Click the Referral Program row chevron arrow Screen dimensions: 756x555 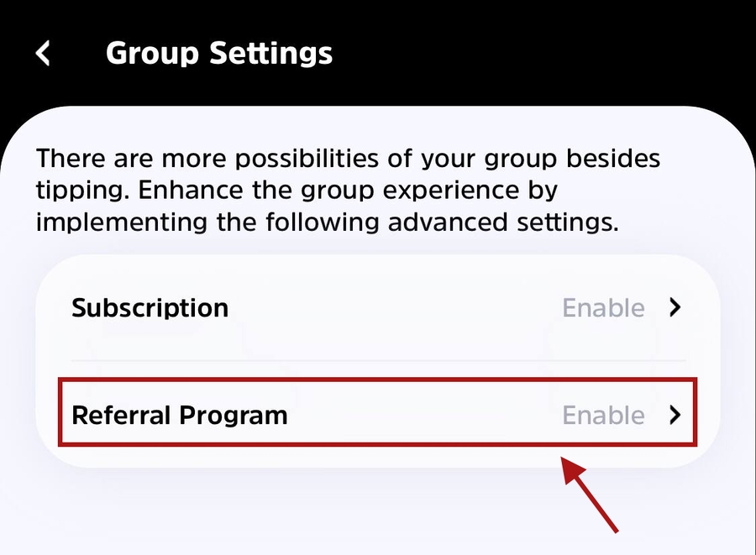point(674,415)
